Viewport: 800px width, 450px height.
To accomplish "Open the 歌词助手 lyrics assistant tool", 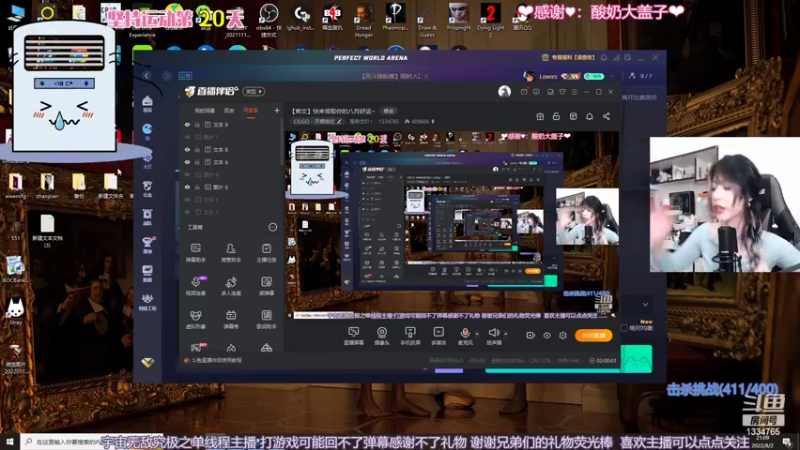I will tap(266, 319).
